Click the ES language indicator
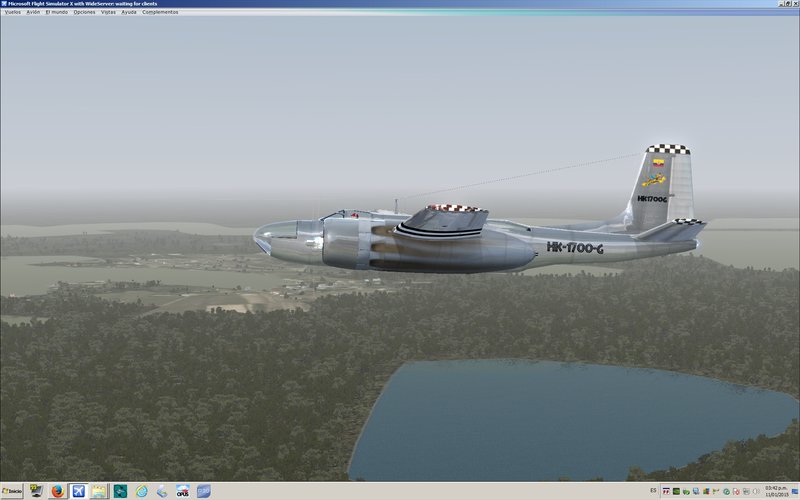 coord(653,491)
